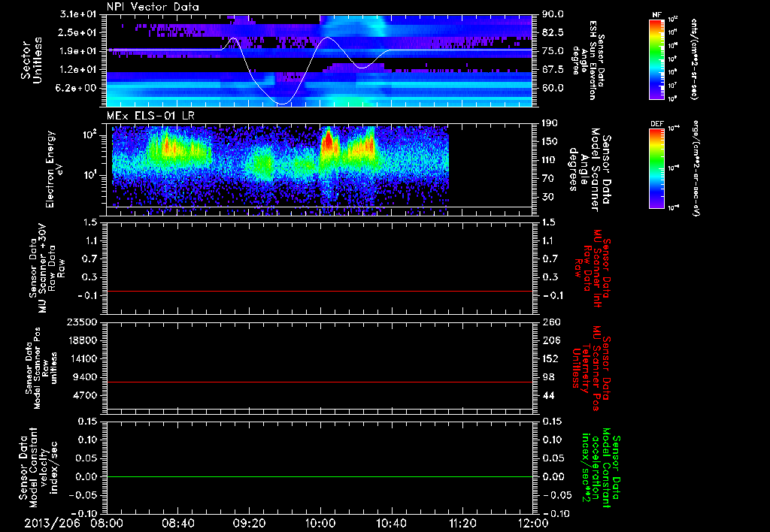770x532 pixels.
Task: Click the MU Scanner +30V Raw Data title
Action: pyautogui.click(x=46, y=268)
